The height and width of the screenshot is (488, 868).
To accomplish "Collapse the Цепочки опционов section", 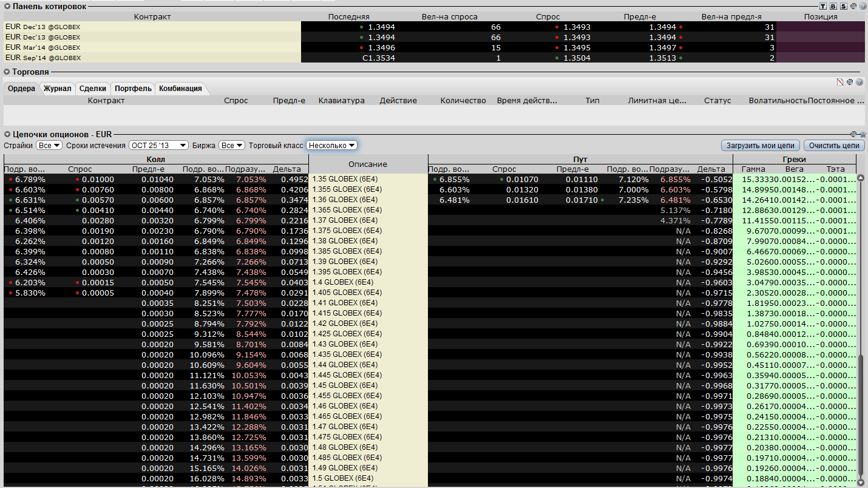I will coord(7,134).
